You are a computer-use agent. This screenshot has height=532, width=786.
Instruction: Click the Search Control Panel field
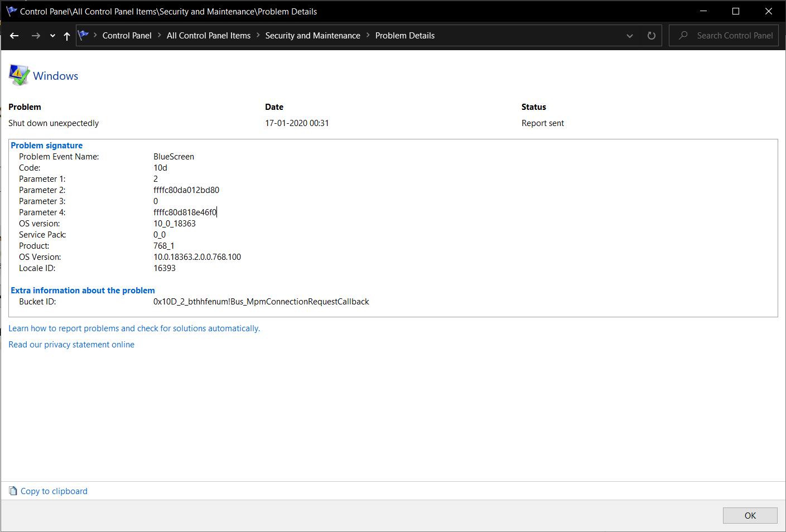point(724,35)
